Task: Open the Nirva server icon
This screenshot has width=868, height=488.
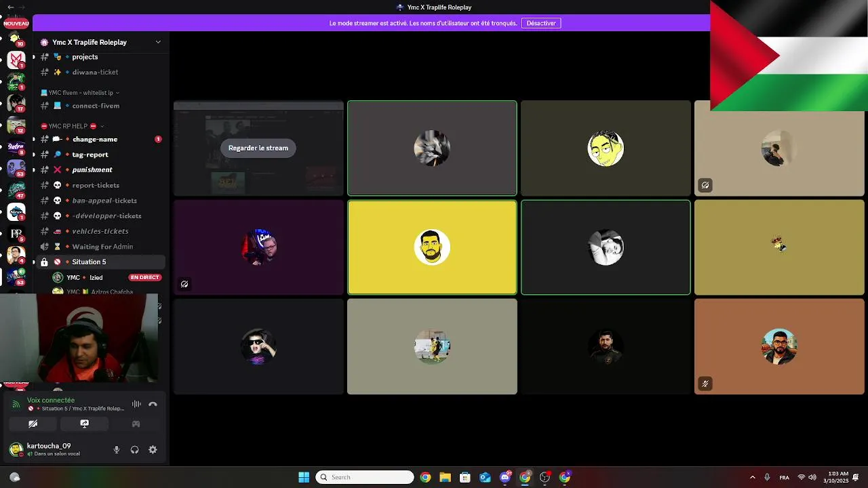Action: 16,211
